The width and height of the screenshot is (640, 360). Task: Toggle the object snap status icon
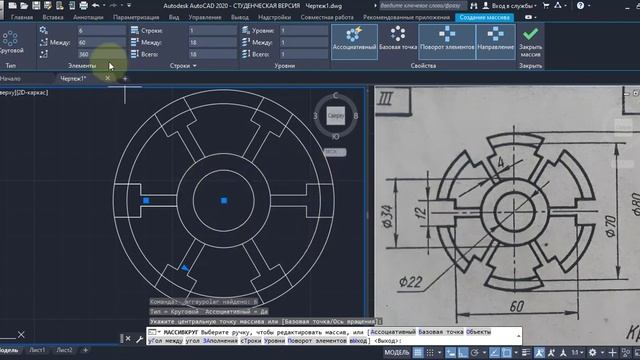(506, 353)
